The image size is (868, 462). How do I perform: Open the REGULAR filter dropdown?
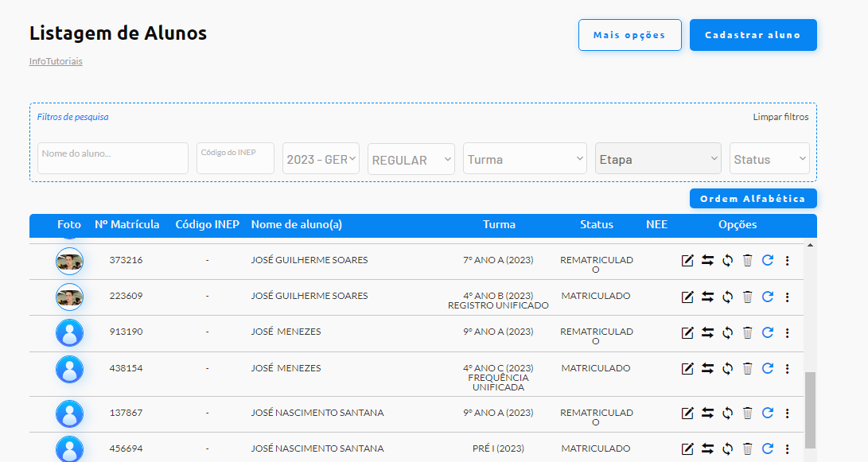click(x=411, y=159)
